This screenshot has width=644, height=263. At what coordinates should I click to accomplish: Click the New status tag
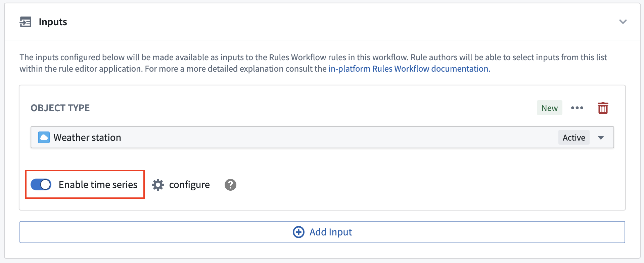(x=549, y=108)
